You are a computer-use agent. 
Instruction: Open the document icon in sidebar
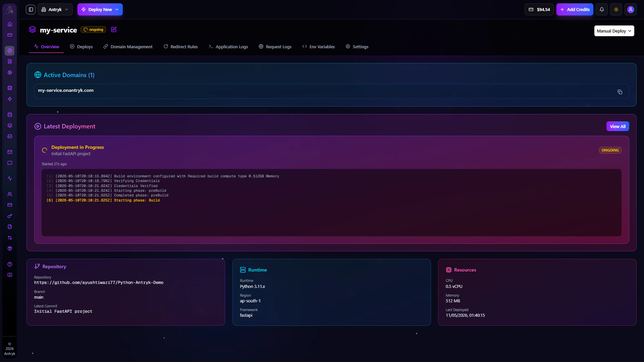[10, 61]
